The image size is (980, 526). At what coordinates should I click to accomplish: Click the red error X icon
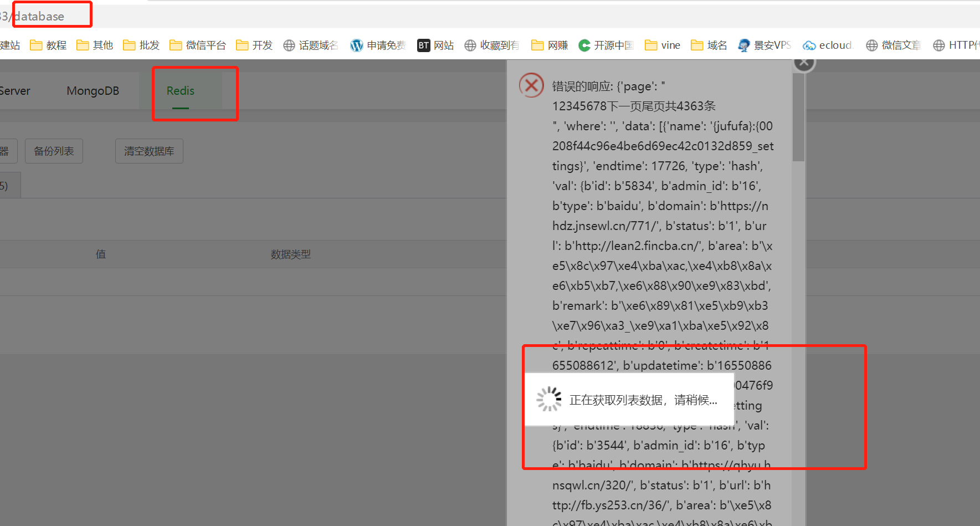click(531, 85)
